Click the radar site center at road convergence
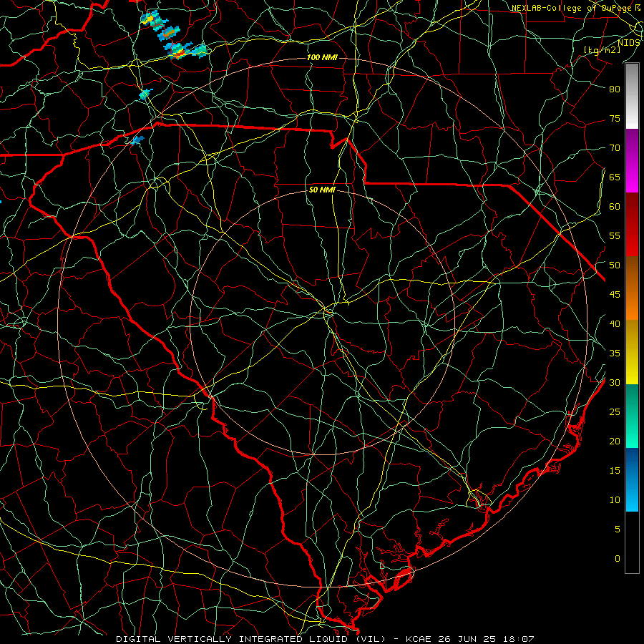This screenshot has height=644, width=644. click(327, 312)
